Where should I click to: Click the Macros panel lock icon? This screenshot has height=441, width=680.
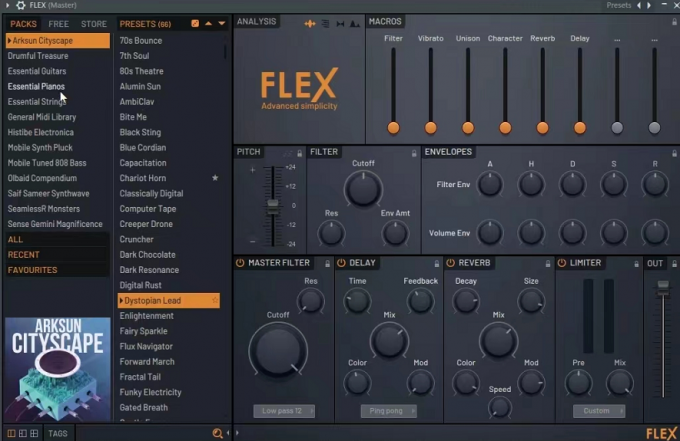(673, 21)
